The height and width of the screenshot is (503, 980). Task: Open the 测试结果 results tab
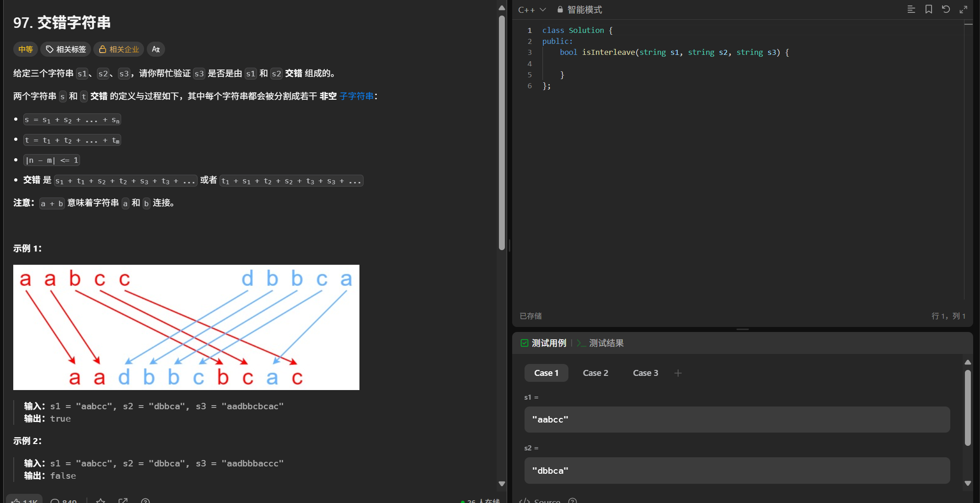pyautogui.click(x=600, y=343)
